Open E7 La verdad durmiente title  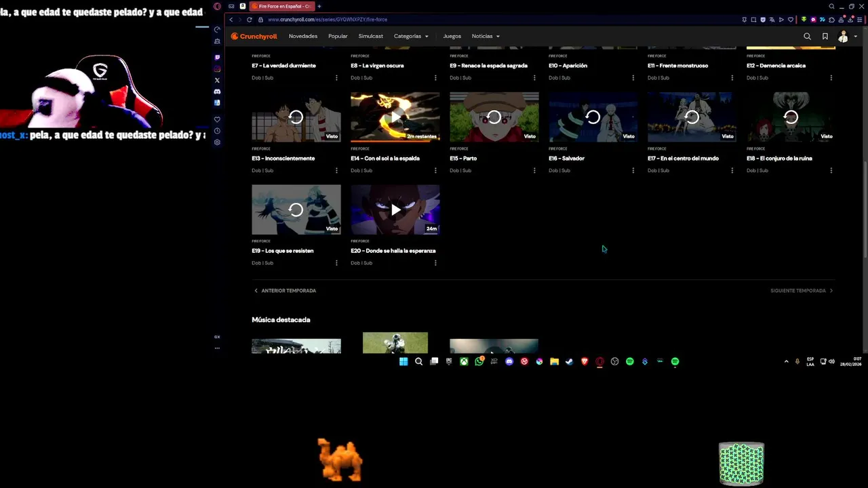283,66
